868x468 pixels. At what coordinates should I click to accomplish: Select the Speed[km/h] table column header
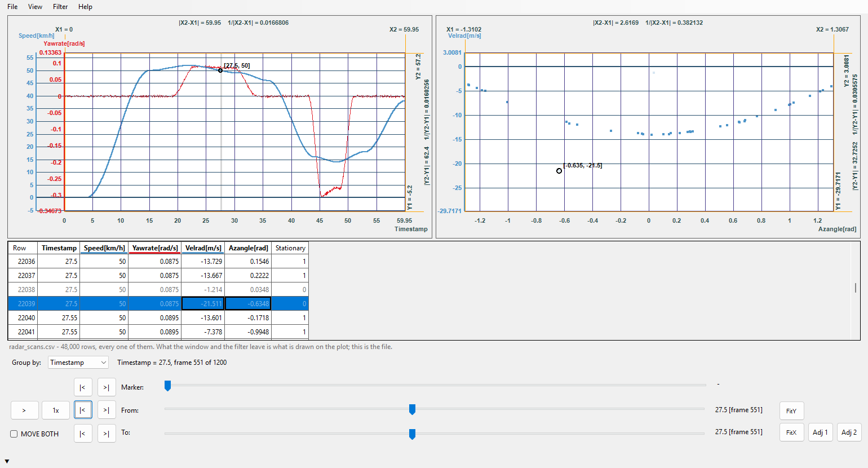(104, 248)
